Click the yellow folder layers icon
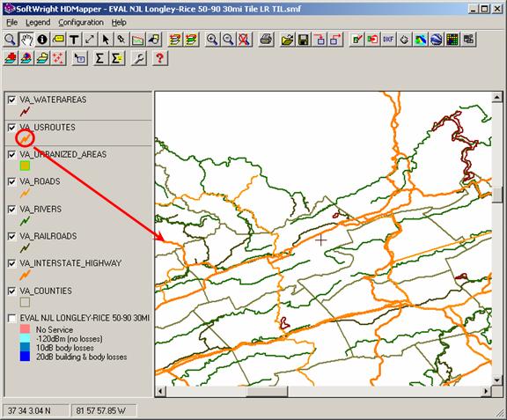Screen dimensions: 507x420 tap(42, 59)
